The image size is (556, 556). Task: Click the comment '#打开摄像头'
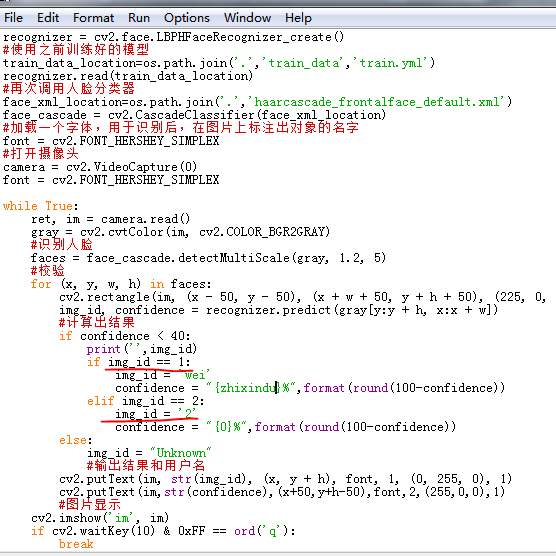point(41,154)
